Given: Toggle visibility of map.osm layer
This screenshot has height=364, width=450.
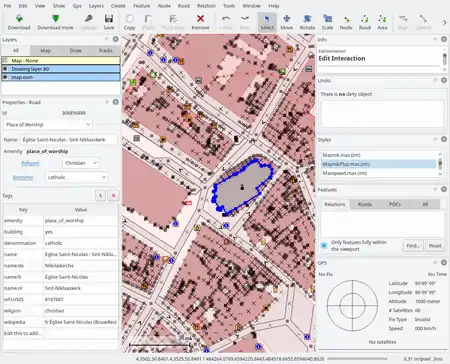Looking at the screenshot, I should click(x=5, y=77).
